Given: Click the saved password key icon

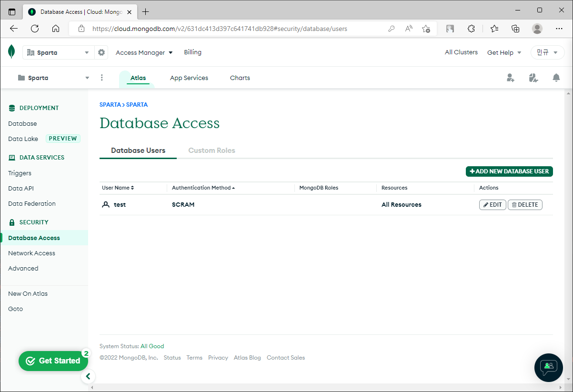Looking at the screenshot, I should pos(392,29).
